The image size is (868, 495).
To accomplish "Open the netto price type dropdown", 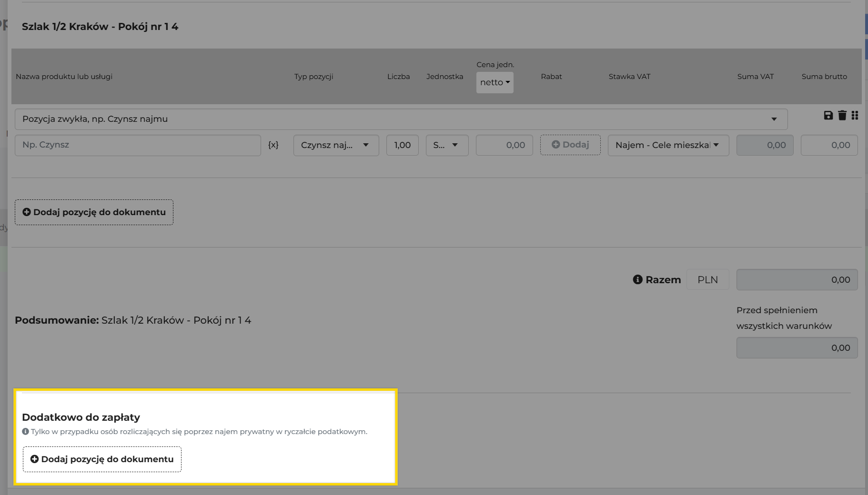I will pos(495,82).
